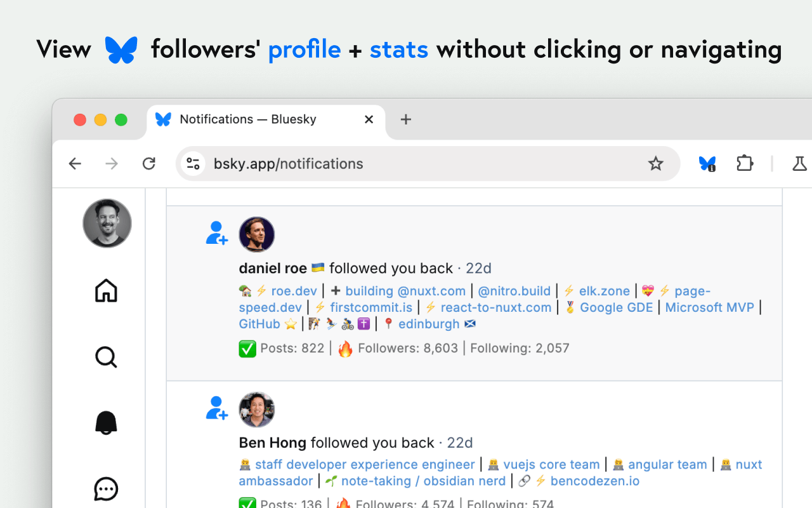Open your profile avatar in sidebar
Image resolution: width=812 pixels, height=508 pixels.
coord(107,223)
